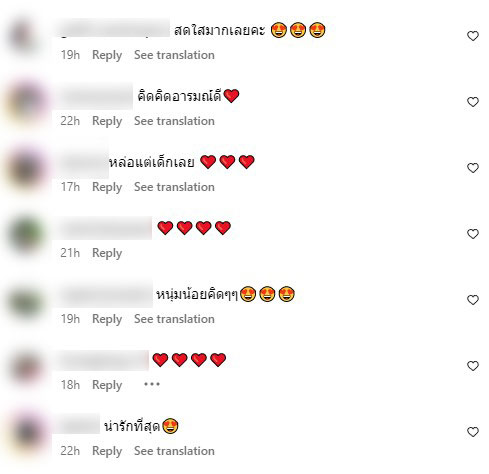The image size is (489, 474).
Task: Open the three-dots options on the 18h comment
Action: pos(152,384)
